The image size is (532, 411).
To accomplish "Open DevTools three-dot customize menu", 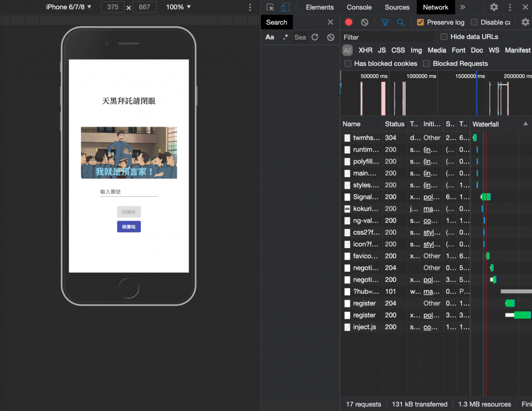I will tap(510, 7).
